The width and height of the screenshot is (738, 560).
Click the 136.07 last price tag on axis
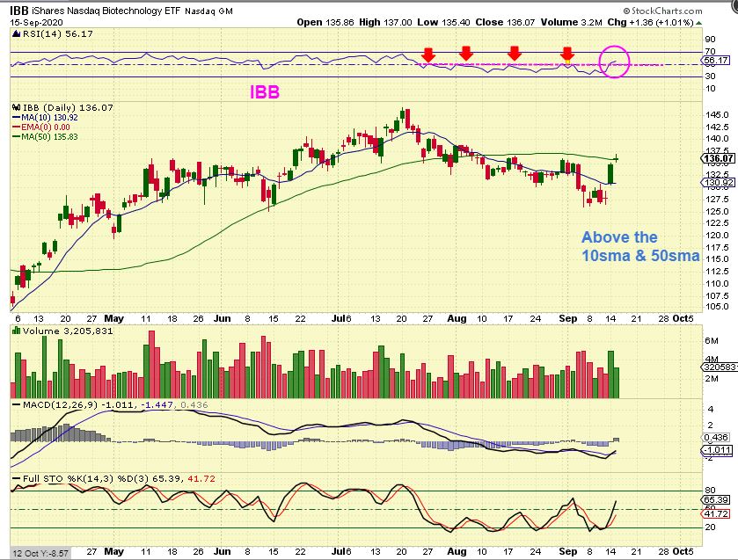719,158
